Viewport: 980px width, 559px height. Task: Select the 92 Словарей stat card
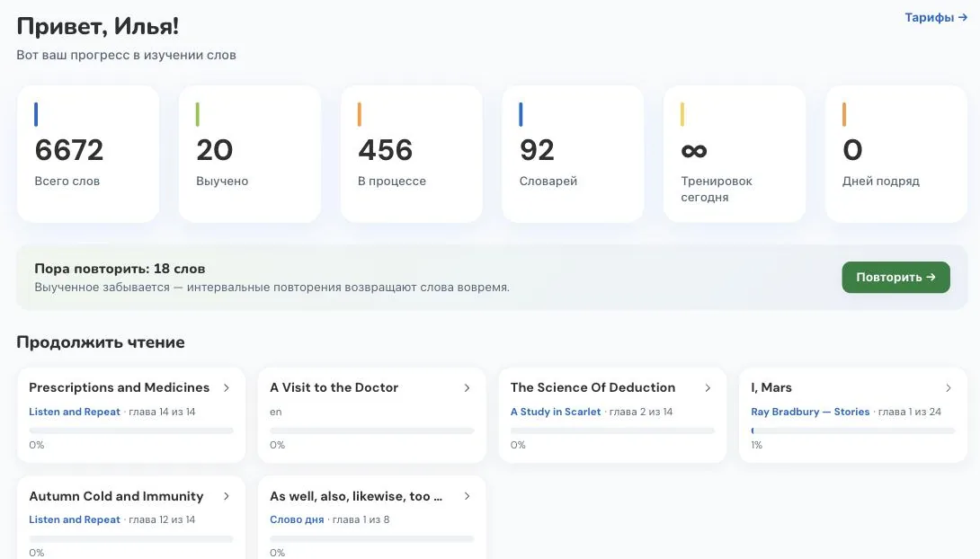(573, 154)
